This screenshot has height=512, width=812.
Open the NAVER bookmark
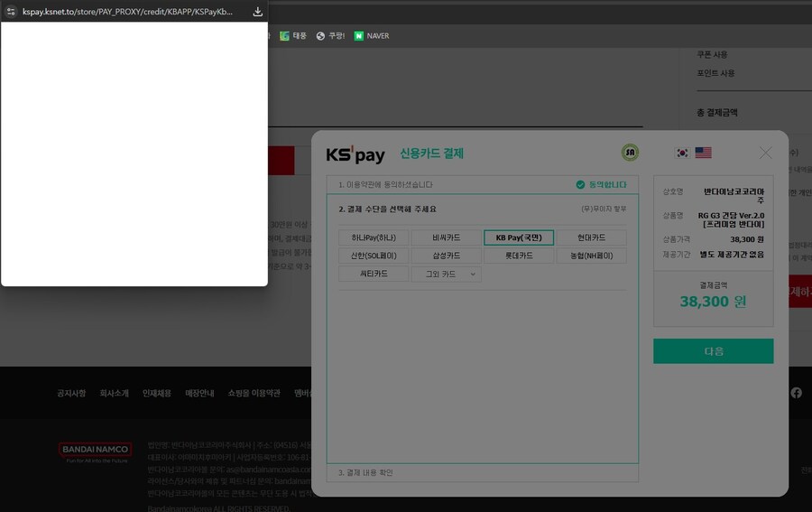371,36
